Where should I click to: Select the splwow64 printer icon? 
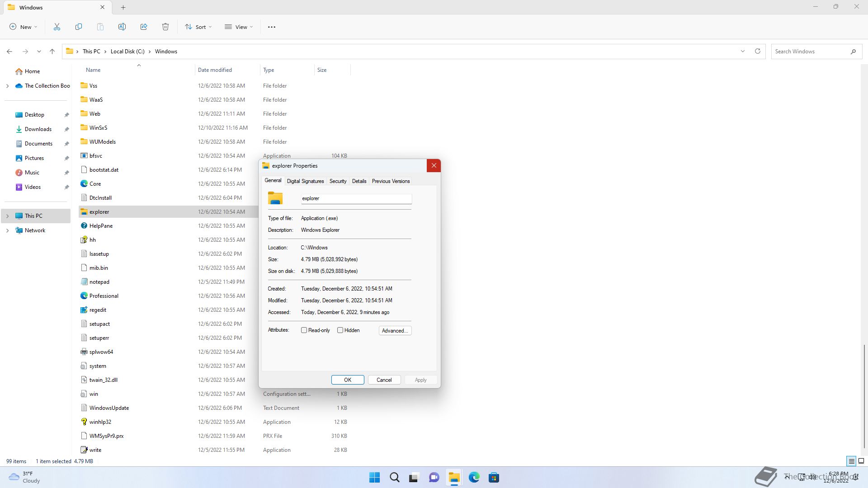point(84,352)
